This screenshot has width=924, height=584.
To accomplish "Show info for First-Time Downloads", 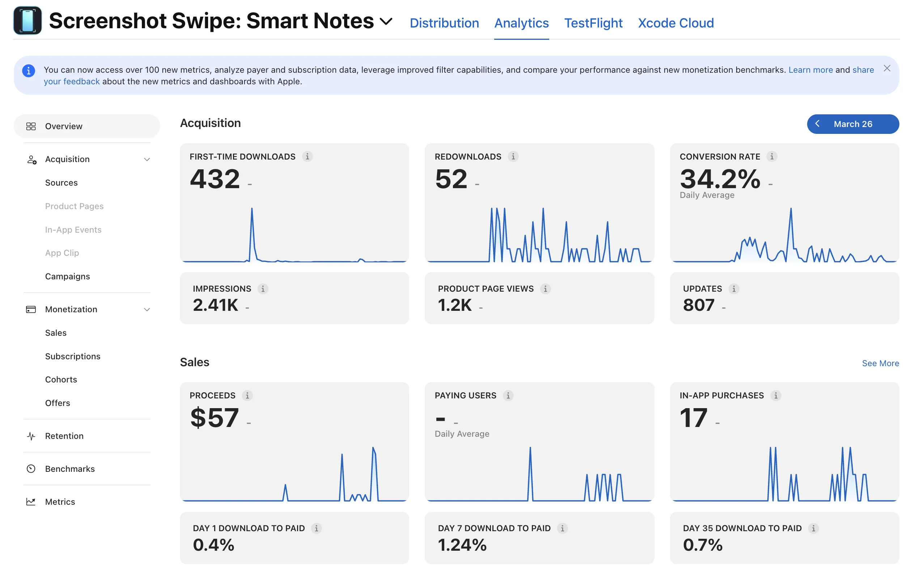I will tap(307, 157).
